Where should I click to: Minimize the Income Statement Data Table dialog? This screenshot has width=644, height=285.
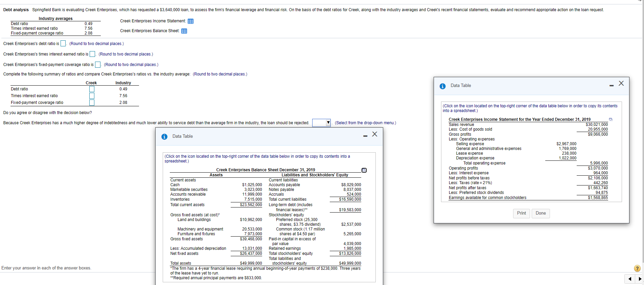point(612,86)
